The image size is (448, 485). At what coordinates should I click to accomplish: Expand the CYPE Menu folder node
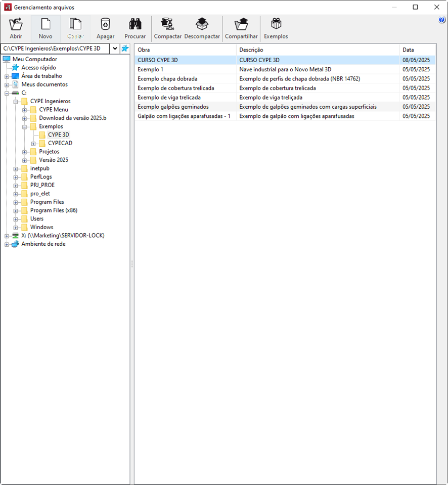pyautogui.click(x=24, y=110)
